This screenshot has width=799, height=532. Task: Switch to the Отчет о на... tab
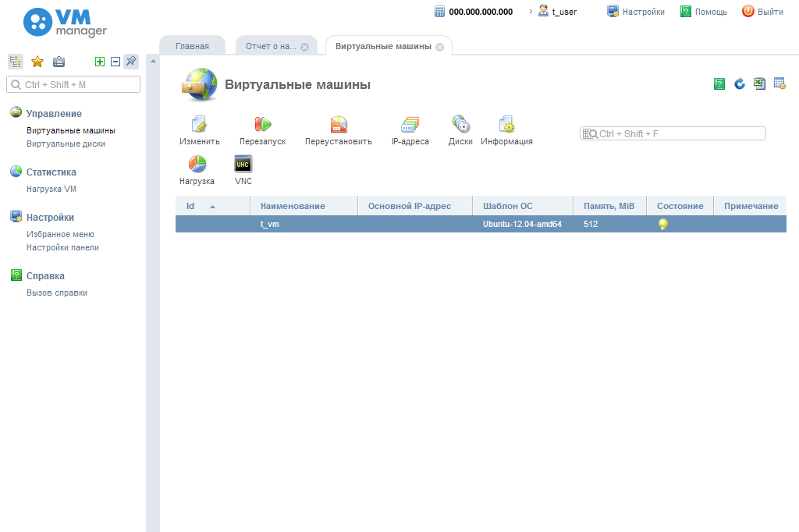[271, 46]
